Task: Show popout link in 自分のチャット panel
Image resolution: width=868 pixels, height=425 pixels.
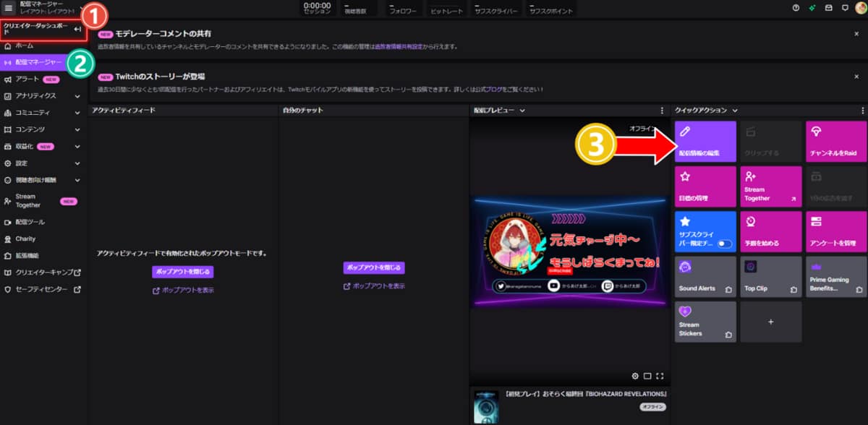Action: tap(373, 286)
